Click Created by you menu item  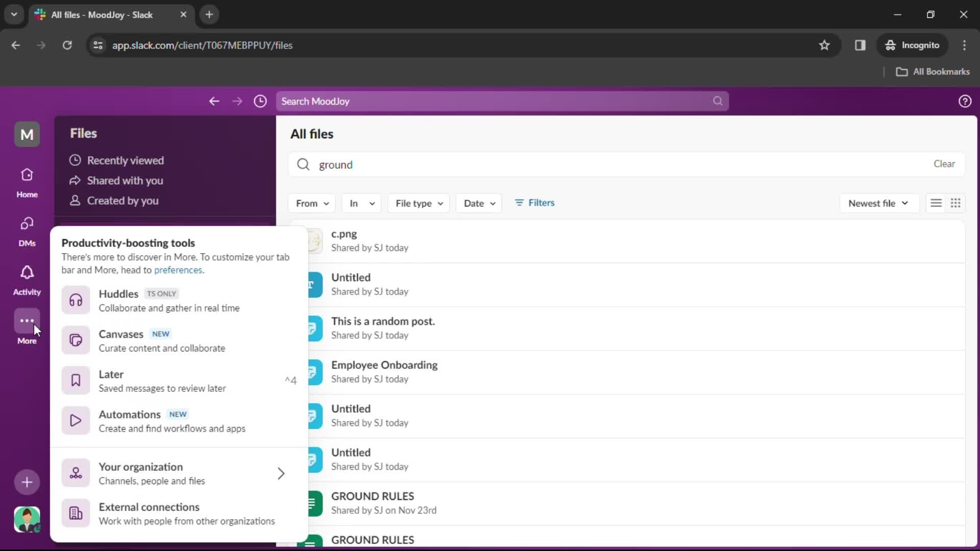coord(122,200)
